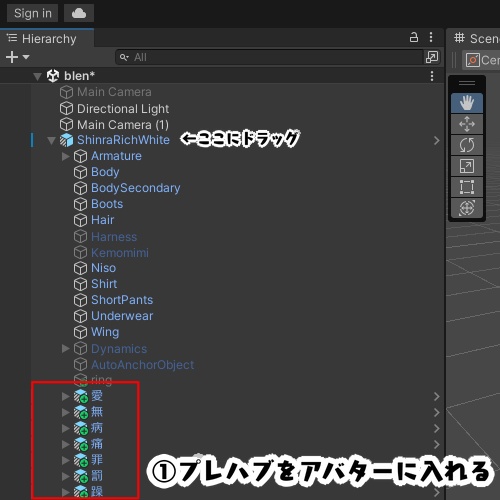Image resolution: width=500 pixels, height=500 pixels.
Task: Click the search-by-type button in Hierarchy
Action: tap(432, 57)
